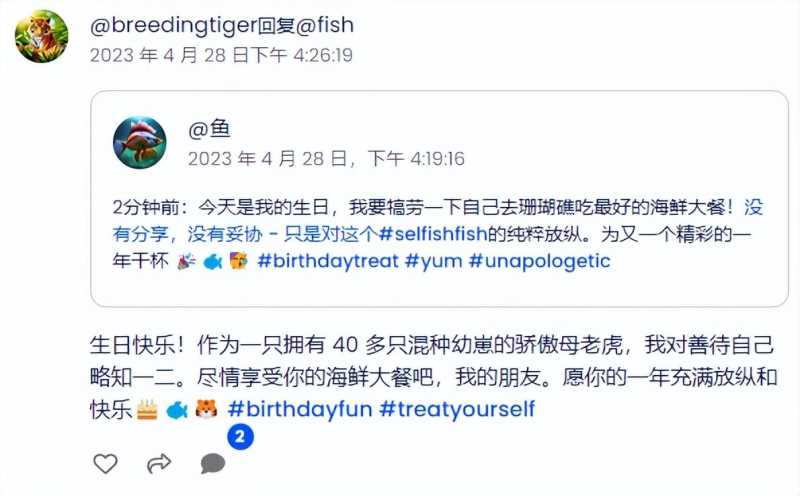This screenshot has height=496, width=800.
Task: Open the tiger profile avatar
Action: pyautogui.click(x=41, y=36)
